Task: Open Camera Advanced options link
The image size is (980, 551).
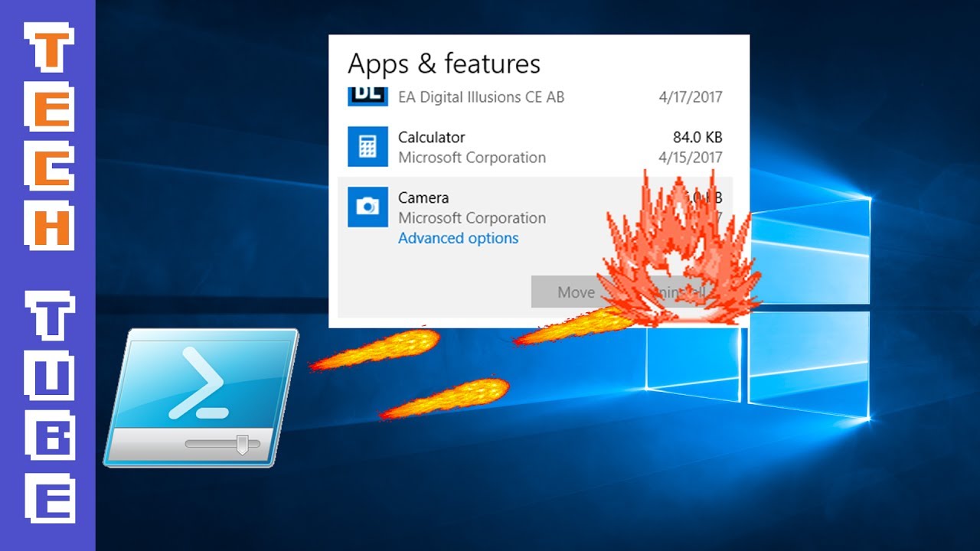Action: [458, 238]
